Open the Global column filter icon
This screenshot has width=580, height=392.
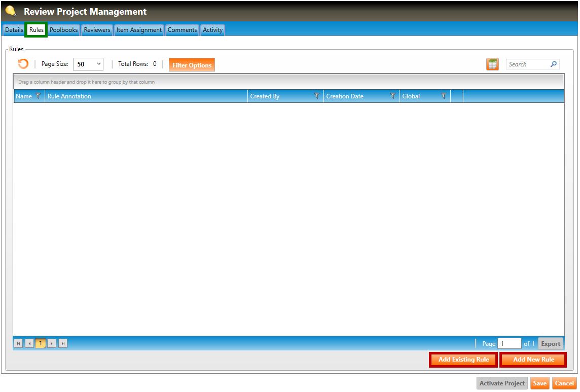point(444,96)
